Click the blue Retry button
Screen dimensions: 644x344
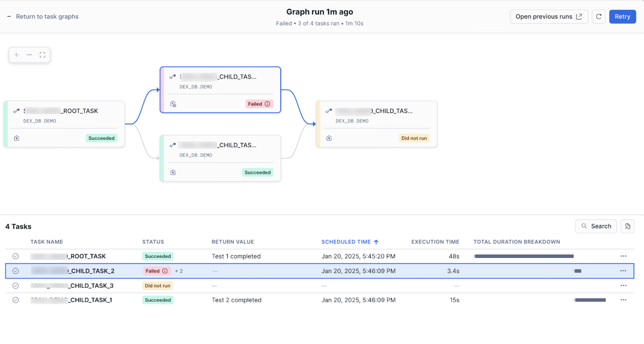(622, 16)
